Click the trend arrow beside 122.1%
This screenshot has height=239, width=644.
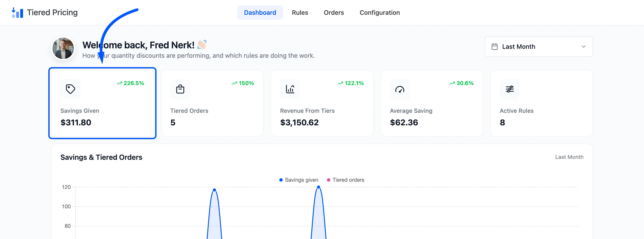click(x=340, y=83)
